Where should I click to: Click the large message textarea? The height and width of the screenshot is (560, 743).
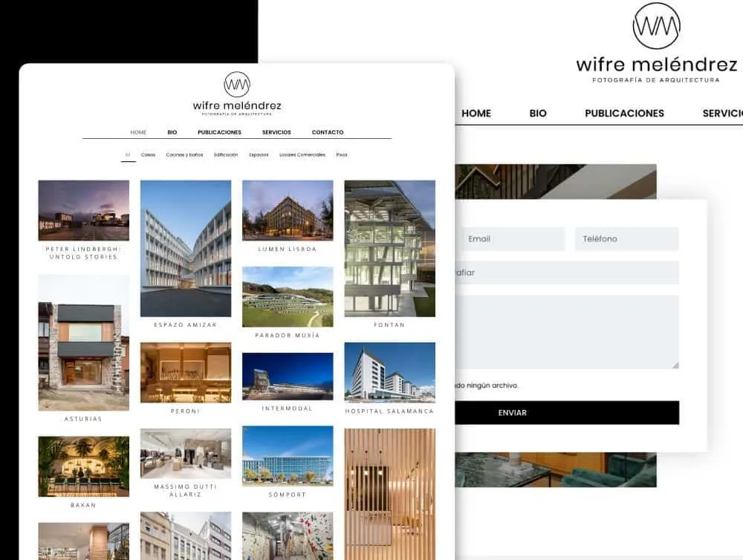567,332
